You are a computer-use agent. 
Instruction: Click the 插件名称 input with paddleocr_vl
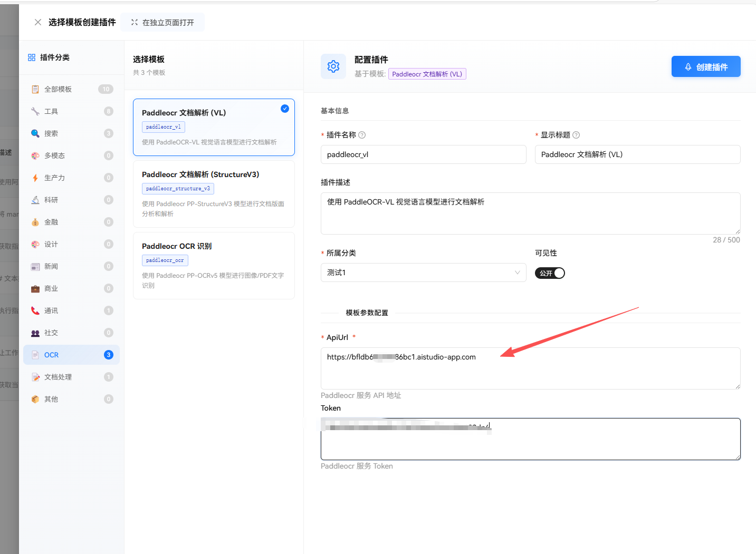[x=423, y=154]
